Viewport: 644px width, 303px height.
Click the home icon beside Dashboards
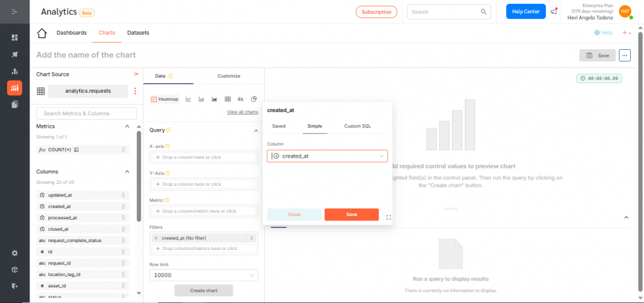tap(42, 33)
